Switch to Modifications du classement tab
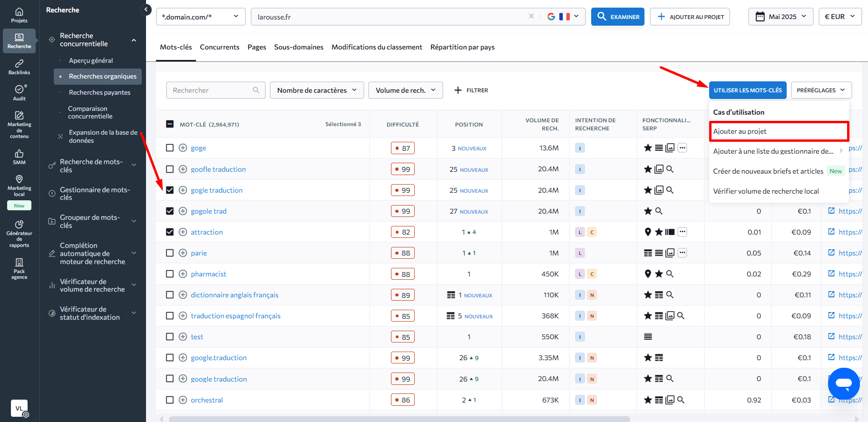 [377, 47]
